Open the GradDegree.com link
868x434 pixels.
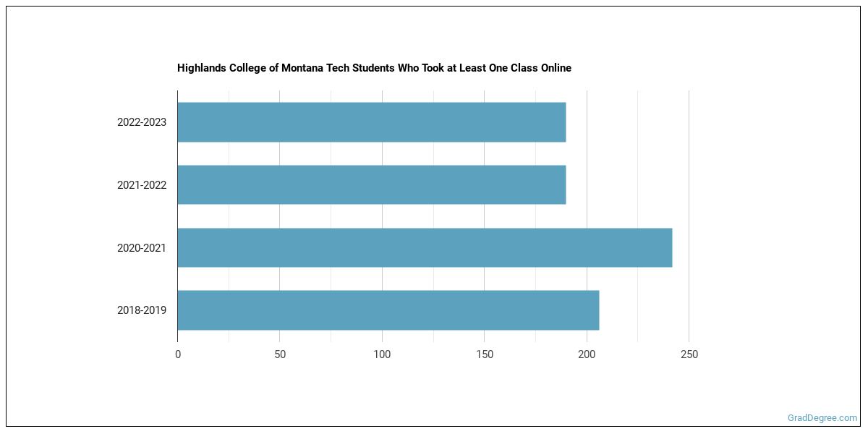click(822, 418)
